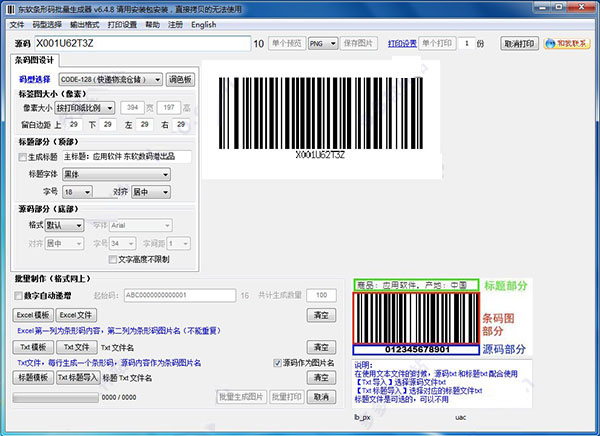The height and width of the screenshot is (436, 600).
Task: Open the 打印设置 menu
Action: pos(123,23)
